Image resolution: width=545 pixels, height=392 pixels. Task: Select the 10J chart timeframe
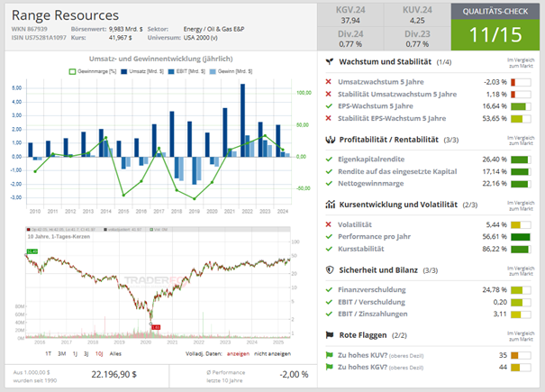(x=99, y=354)
